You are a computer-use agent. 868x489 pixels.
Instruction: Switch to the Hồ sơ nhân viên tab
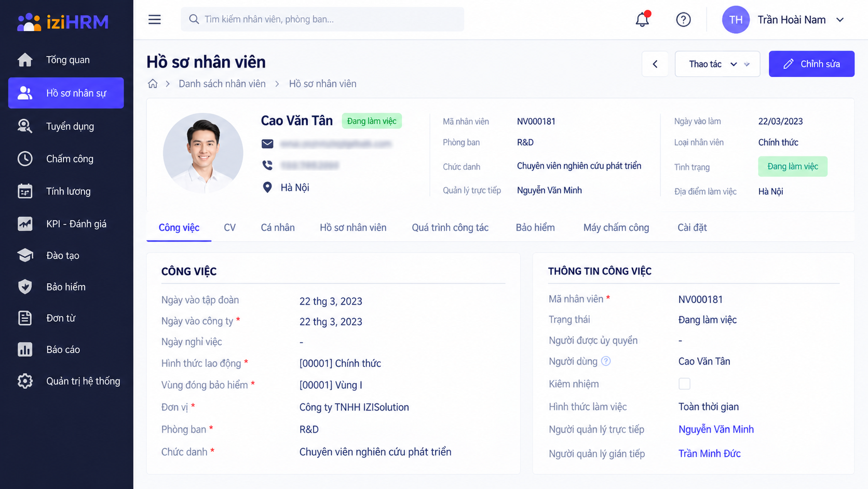[353, 228]
